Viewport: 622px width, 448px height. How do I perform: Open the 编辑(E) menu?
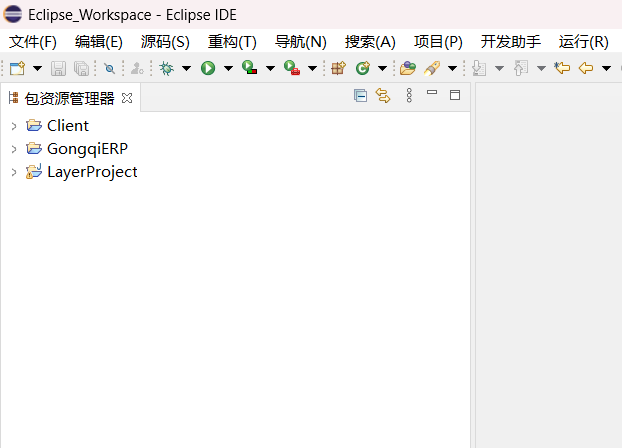coord(99,42)
